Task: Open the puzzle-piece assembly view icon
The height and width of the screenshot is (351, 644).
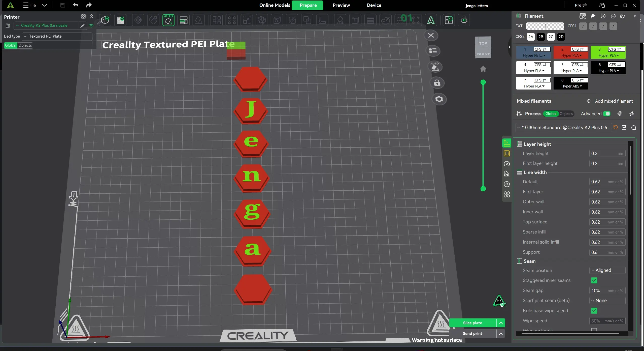Action: tap(449, 20)
